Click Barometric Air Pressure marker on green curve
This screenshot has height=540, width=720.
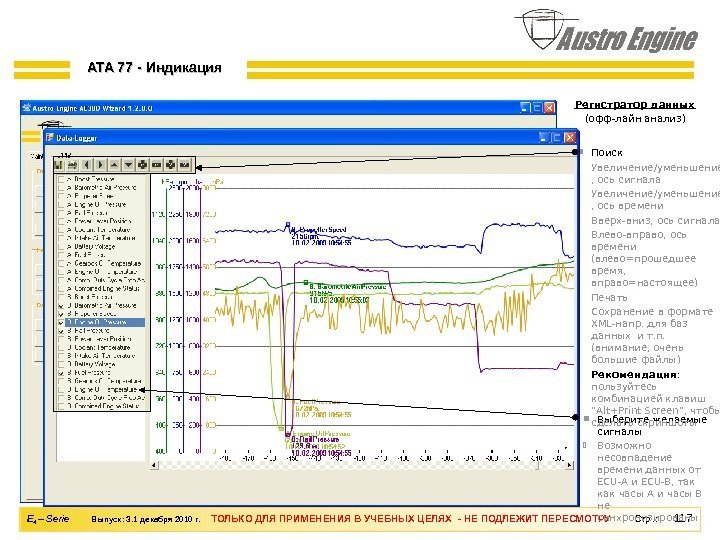click(x=306, y=283)
